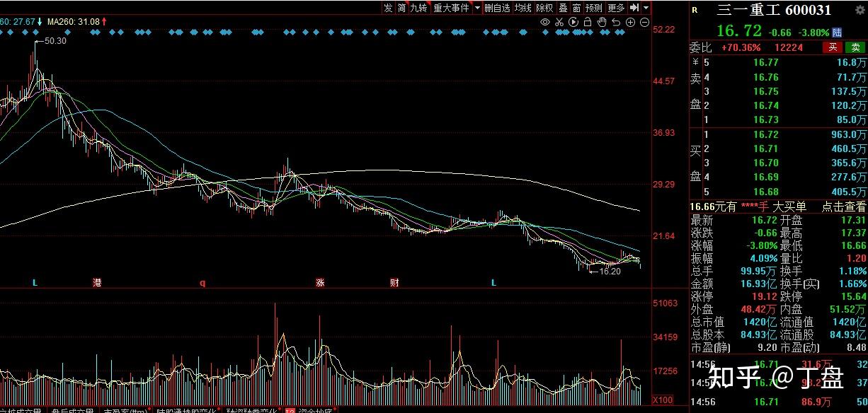Open the 融资融券变化 tab

pos(253,409)
